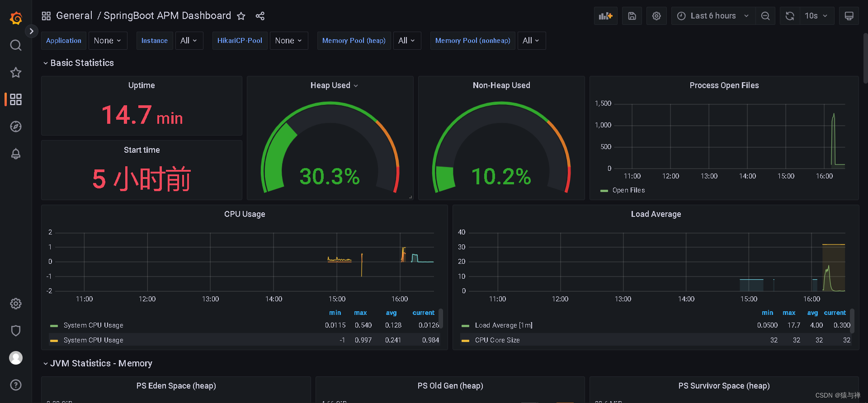868x403 pixels.
Task: Add a new panel with the chart icon
Action: 606,16
